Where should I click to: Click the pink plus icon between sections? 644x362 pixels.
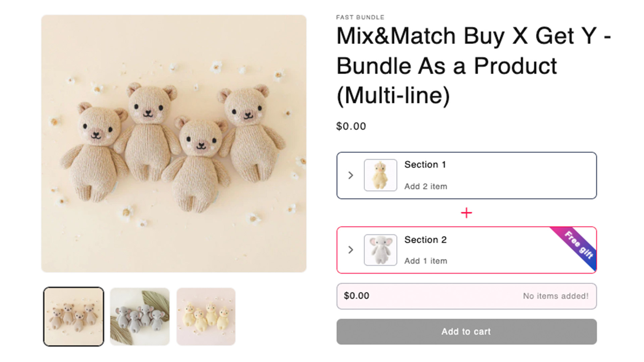[x=466, y=213]
